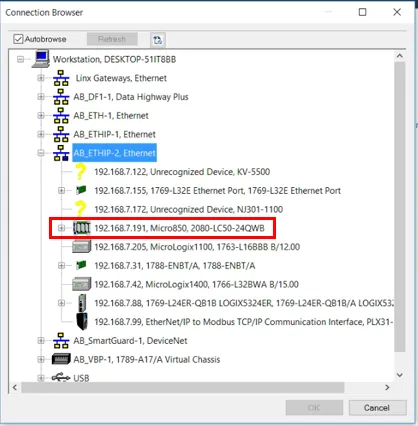Expand the Linx Gateways node

(41, 78)
